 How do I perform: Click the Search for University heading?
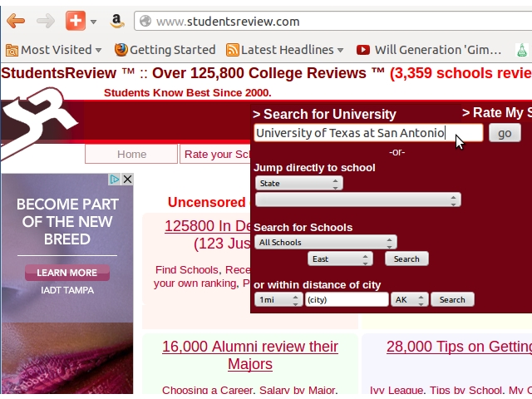pos(324,115)
